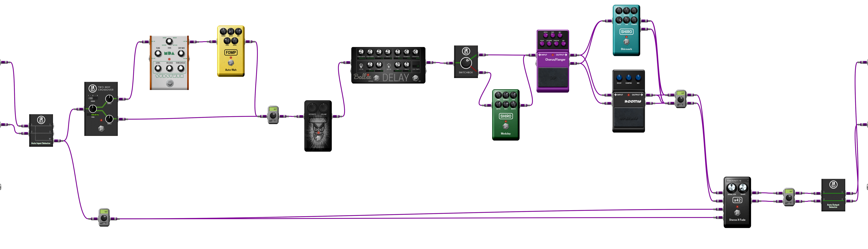Click the Crossover GAIN 2 knob
This screenshot has width=868, height=249.
tap(110, 119)
